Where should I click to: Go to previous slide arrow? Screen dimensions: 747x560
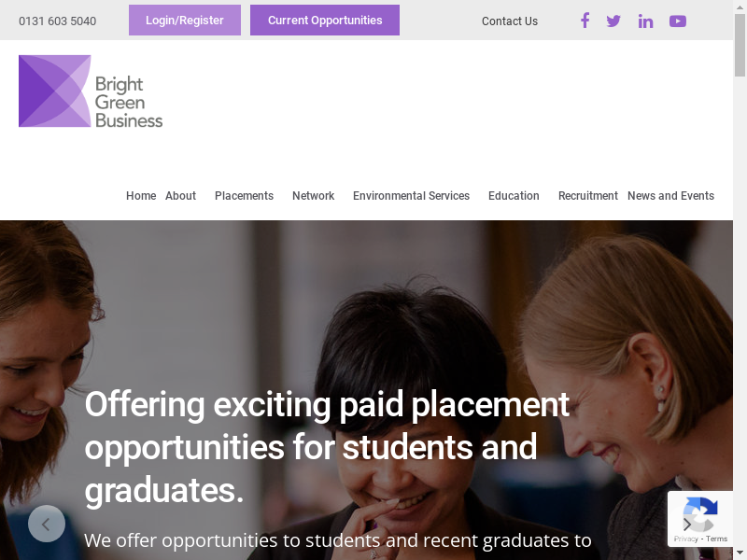(x=47, y=524)
